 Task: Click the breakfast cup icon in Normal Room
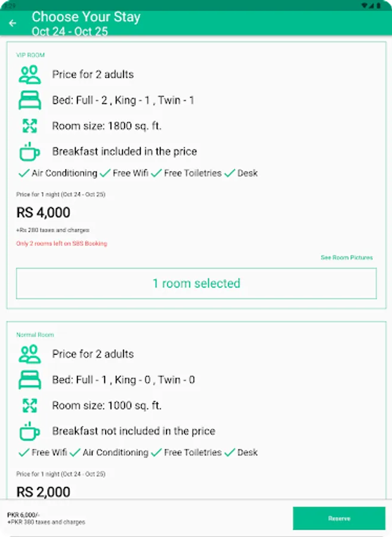[x=29, y=431]
